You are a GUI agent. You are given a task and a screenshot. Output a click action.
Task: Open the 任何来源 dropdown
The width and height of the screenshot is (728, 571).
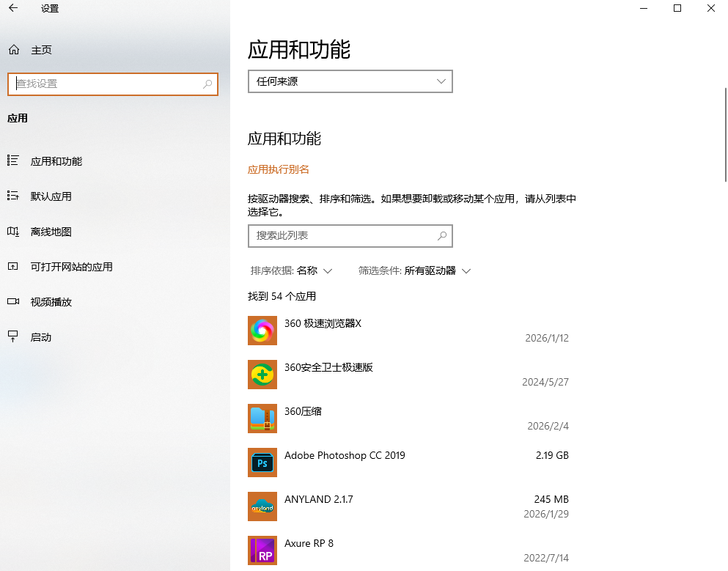coord(350,81)
